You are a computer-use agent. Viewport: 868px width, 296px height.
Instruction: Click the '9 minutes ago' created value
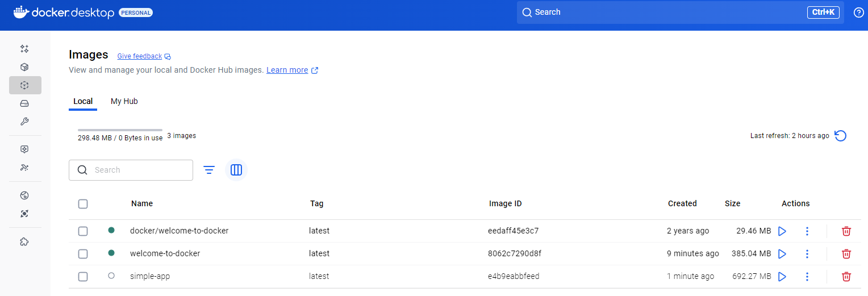693,253
